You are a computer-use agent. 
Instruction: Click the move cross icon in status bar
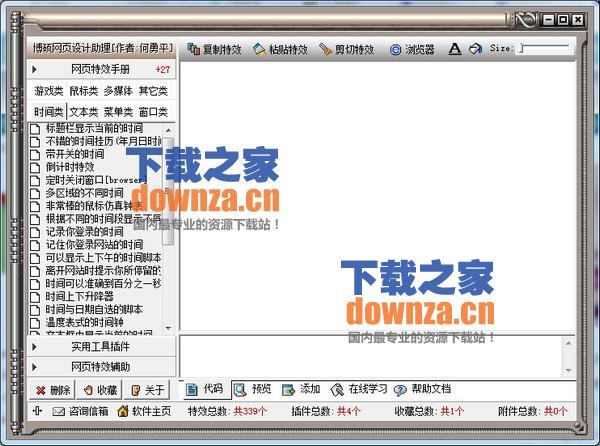[37, 411]
